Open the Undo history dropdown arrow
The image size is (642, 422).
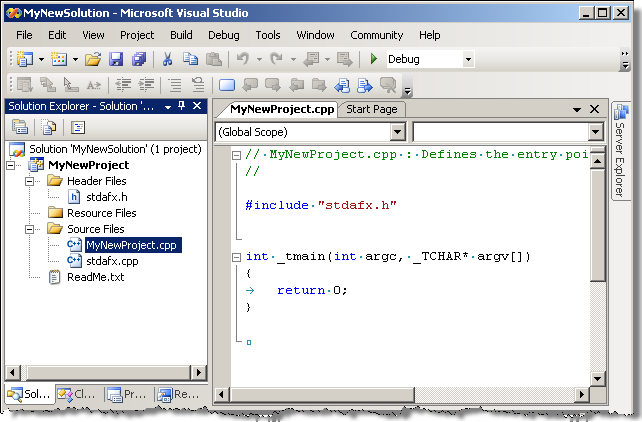point(259,59)
